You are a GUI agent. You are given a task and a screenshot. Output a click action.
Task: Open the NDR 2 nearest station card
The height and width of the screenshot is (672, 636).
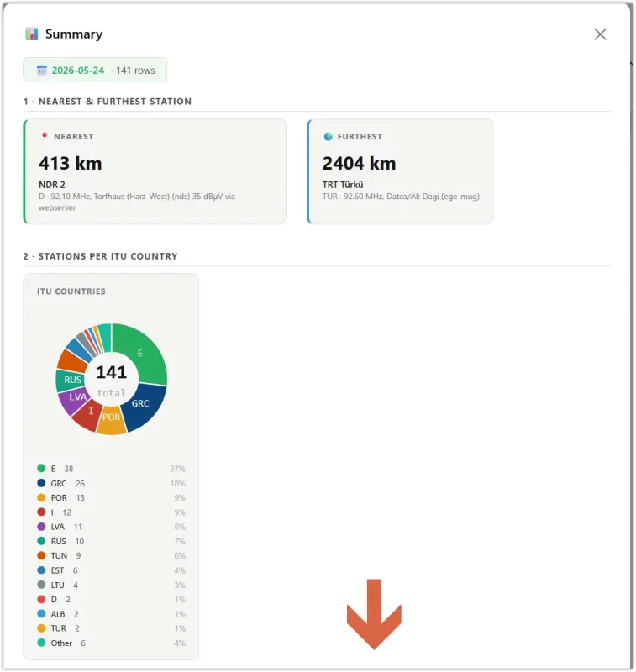(x=155, y=171)
